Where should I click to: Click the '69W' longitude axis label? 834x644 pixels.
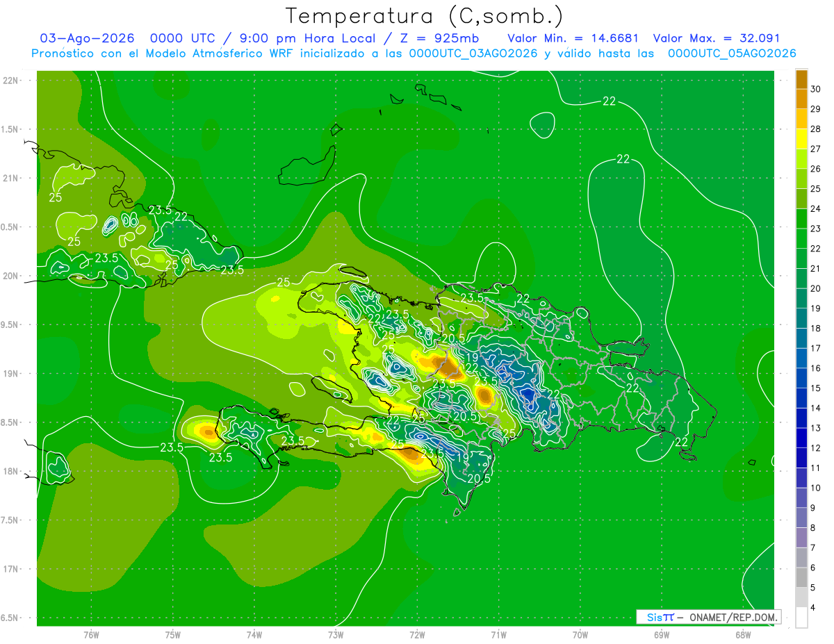[x=662, y=634]
